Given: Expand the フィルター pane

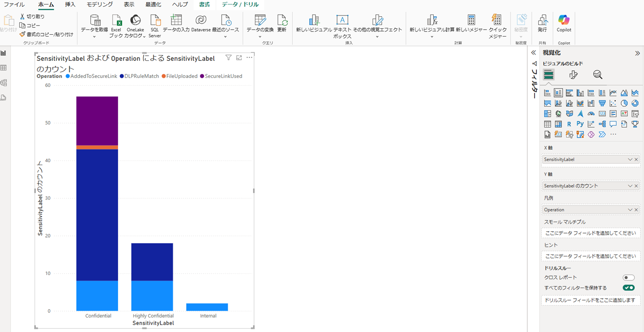Looking at the screenshot, I should 534,53.
